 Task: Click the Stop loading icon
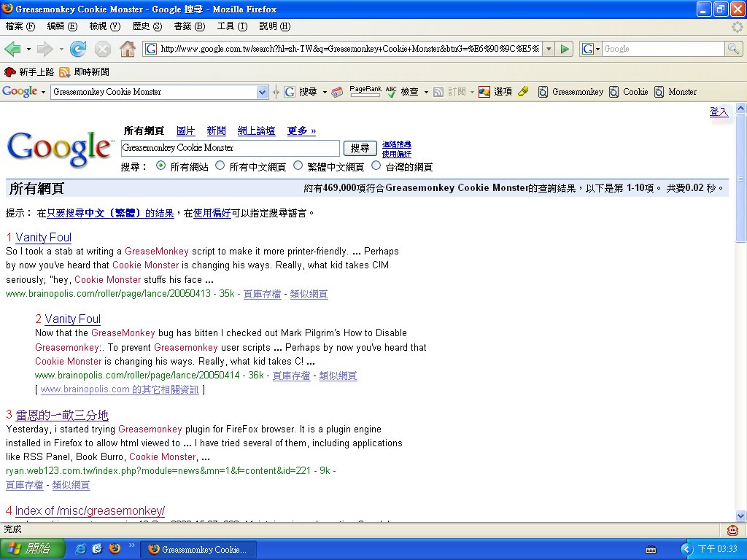102,49
